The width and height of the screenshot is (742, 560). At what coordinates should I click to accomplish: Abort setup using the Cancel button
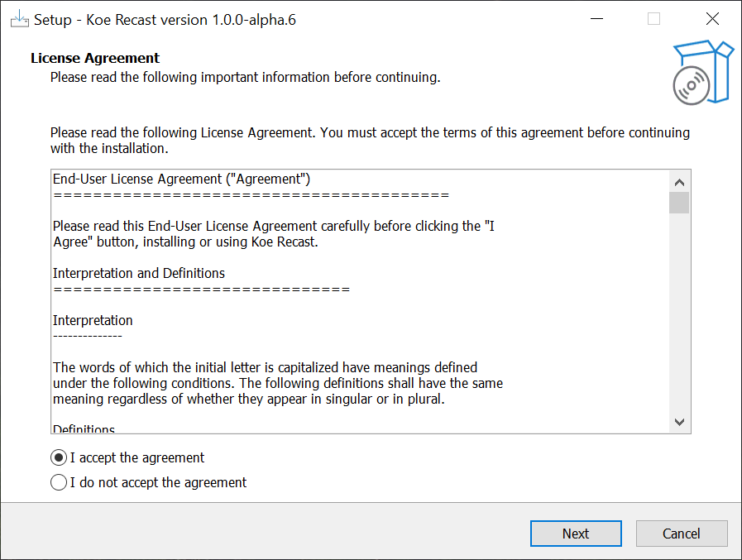[x=682, y=534]
